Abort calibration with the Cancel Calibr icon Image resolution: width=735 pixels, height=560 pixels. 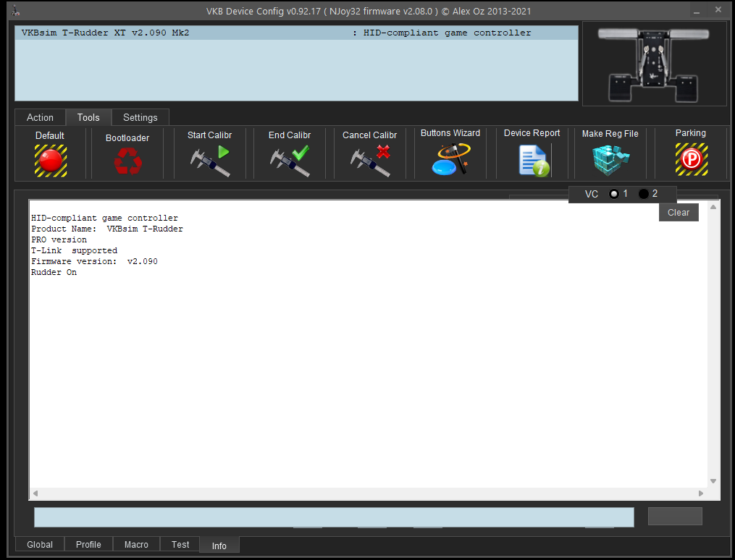click(x=370, y=161)
